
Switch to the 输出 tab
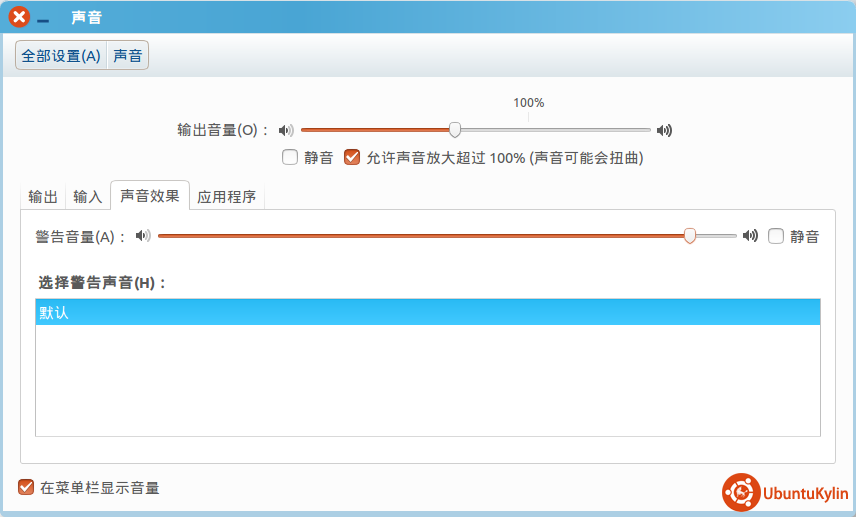[x=42, y=196]
